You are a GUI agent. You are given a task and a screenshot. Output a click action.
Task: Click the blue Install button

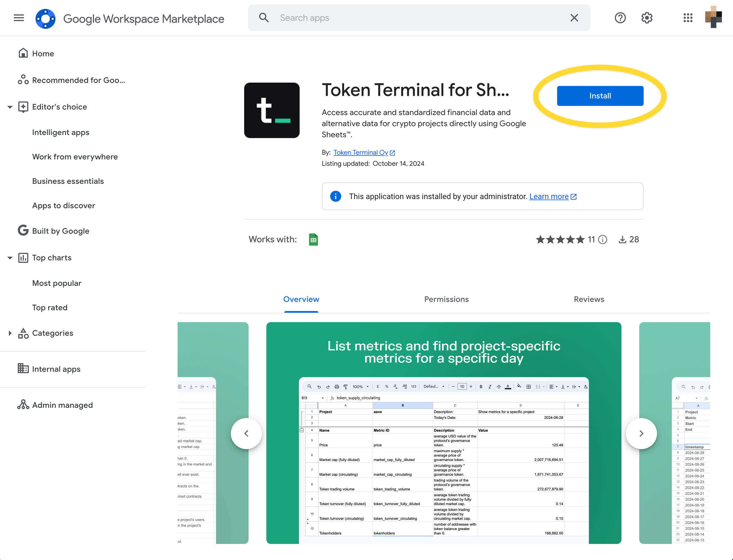click(600, 96)
